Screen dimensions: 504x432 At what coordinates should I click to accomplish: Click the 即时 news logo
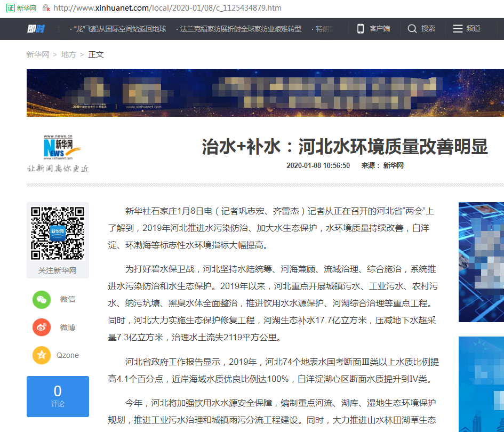pos(36,29)
